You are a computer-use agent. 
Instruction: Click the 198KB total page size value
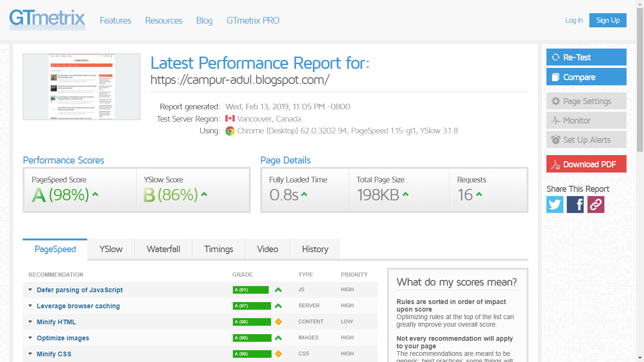[378, 195]
